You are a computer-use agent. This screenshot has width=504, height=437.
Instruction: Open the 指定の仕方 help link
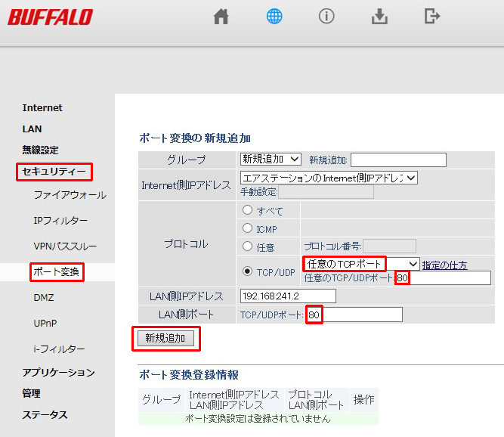[444, 265]
